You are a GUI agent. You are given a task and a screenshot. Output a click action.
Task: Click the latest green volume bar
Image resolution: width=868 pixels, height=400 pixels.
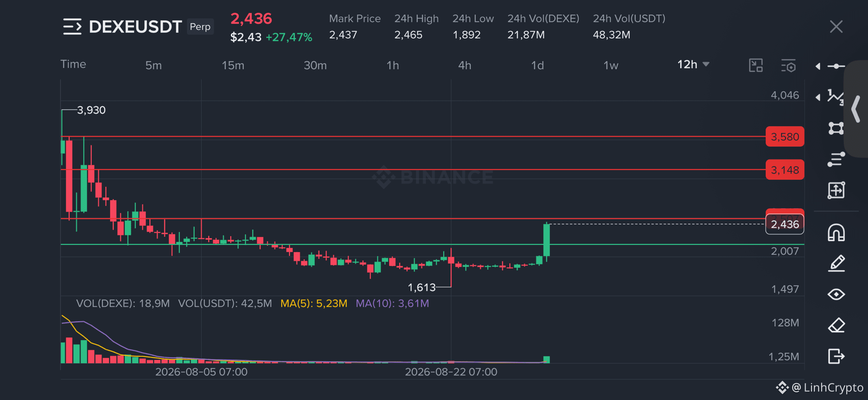click(x=547, y=359)
